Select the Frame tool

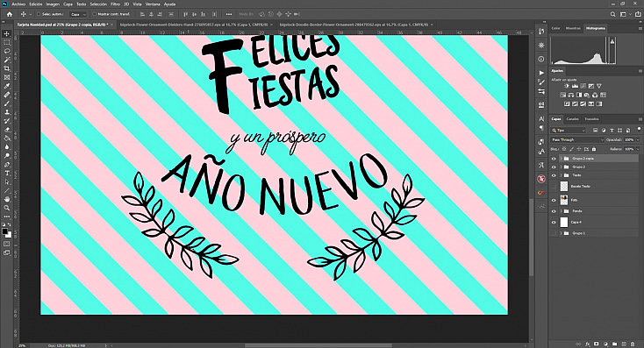6,77
